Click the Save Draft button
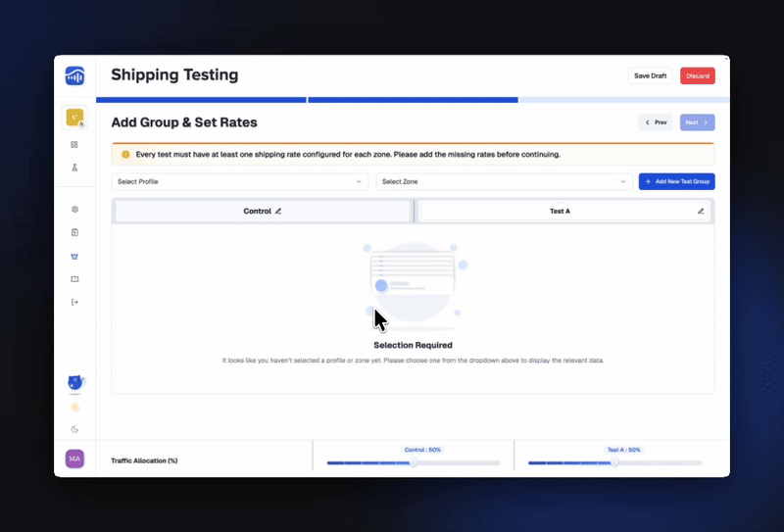The width and height of the screenshot is (784, 532). [x=650, y=76]
